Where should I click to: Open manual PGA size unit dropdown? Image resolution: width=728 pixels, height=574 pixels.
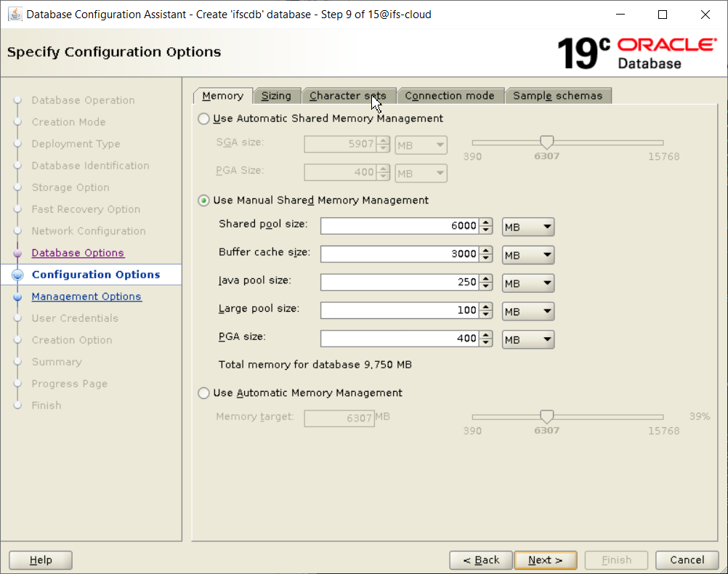(528, 339)
